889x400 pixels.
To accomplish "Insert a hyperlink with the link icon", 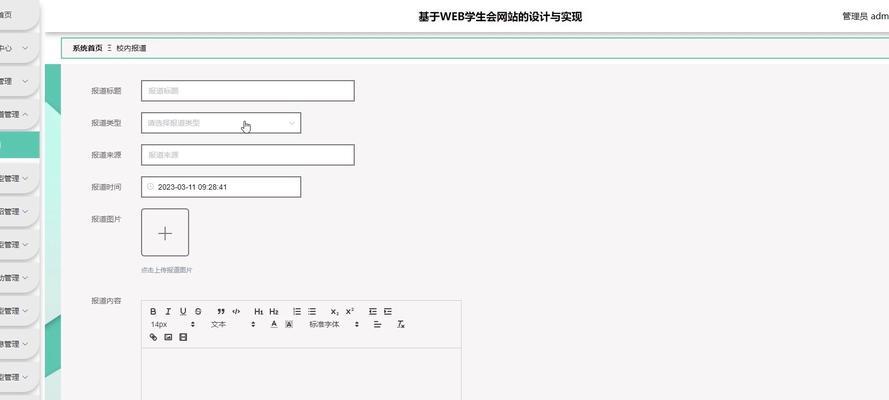I will [153, 337].
